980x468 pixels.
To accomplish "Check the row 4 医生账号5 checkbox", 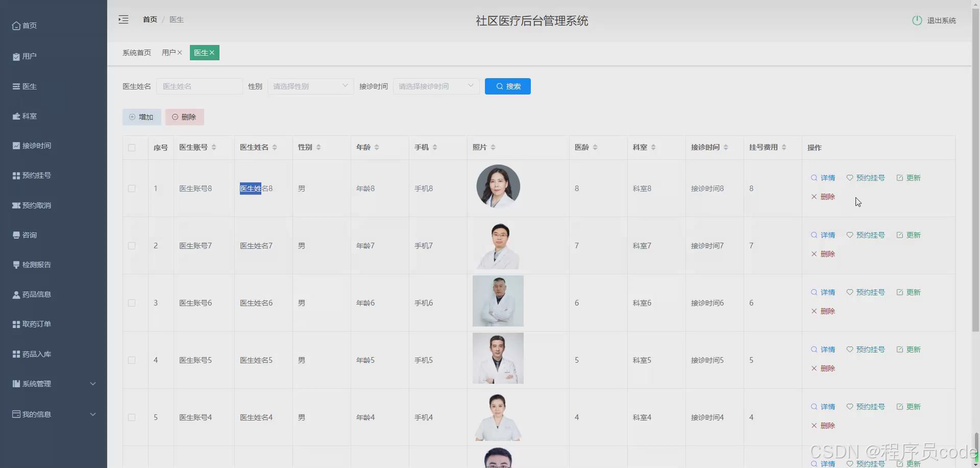I will click(x=132, y=360).
